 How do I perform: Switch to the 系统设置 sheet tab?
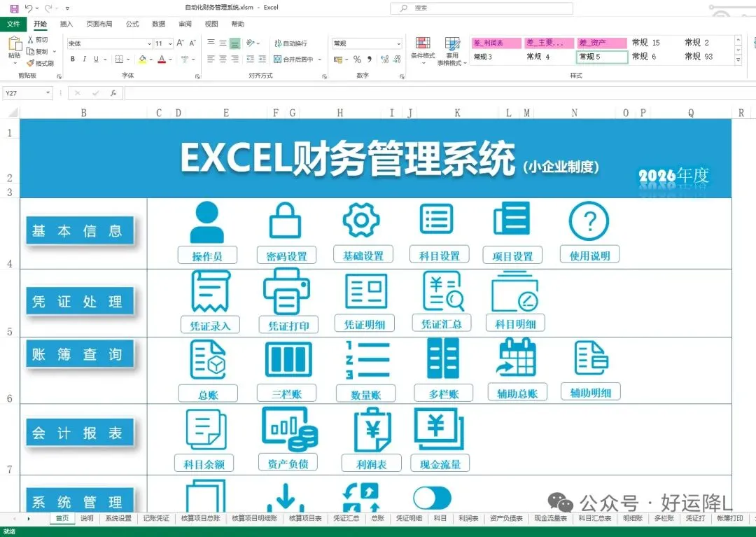[x=118, y=518]
